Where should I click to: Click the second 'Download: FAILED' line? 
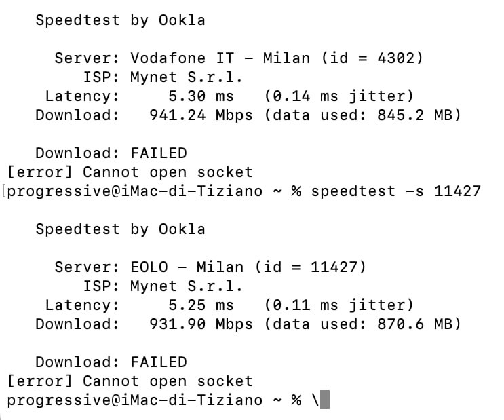point(111,362)
